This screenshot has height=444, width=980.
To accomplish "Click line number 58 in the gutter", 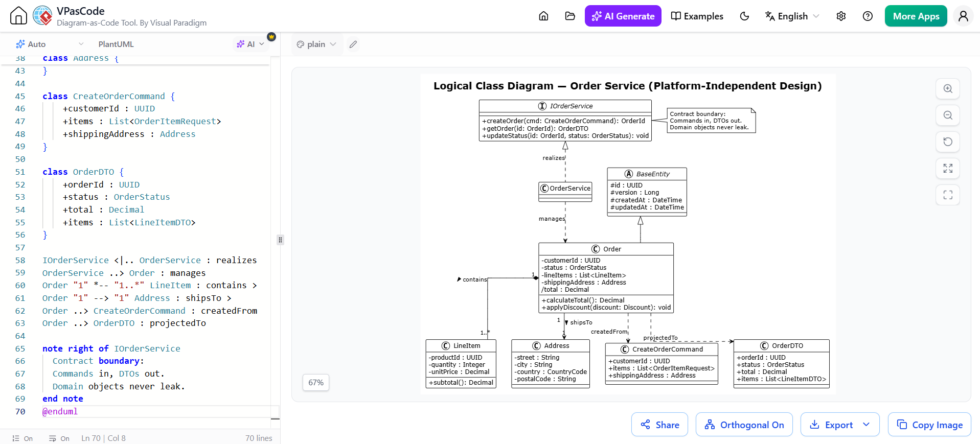I will [20, 260].
